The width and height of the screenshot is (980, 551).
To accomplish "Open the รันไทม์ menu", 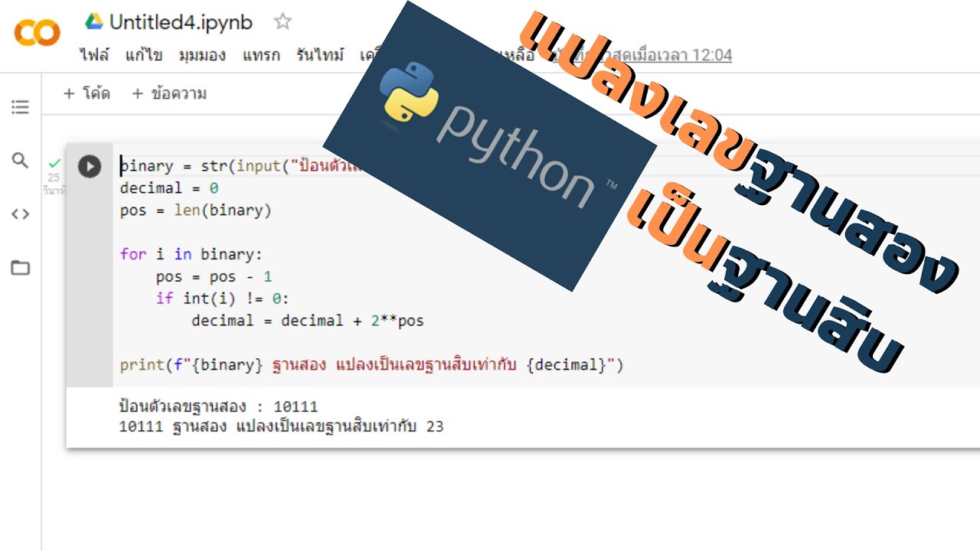I will (x=321, y=55).
